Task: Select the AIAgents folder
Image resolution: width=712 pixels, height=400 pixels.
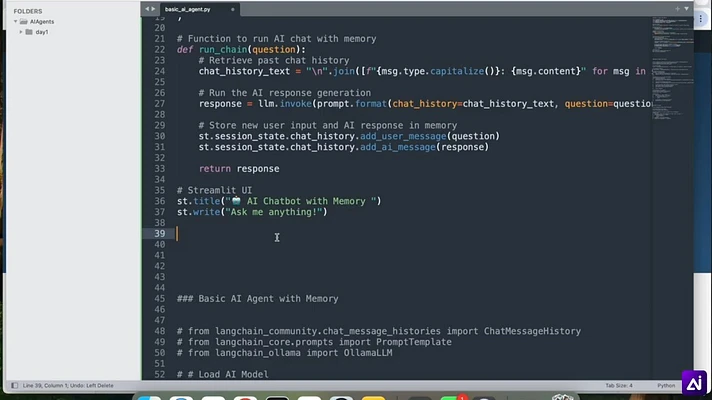Action: pyautogui.click(x=42, y=21)
